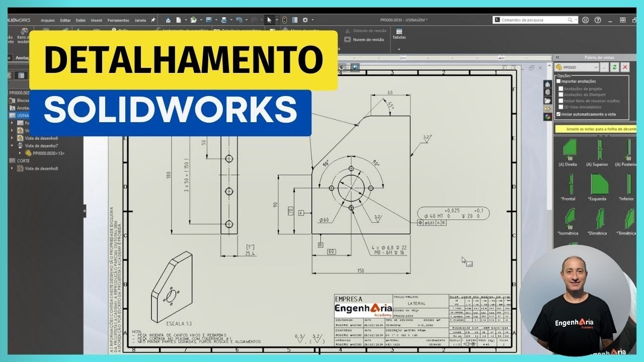Click the Rebuild traffic light icon
Screen dimensions: 644x362
pyautogui.click(x=284, y=20)
